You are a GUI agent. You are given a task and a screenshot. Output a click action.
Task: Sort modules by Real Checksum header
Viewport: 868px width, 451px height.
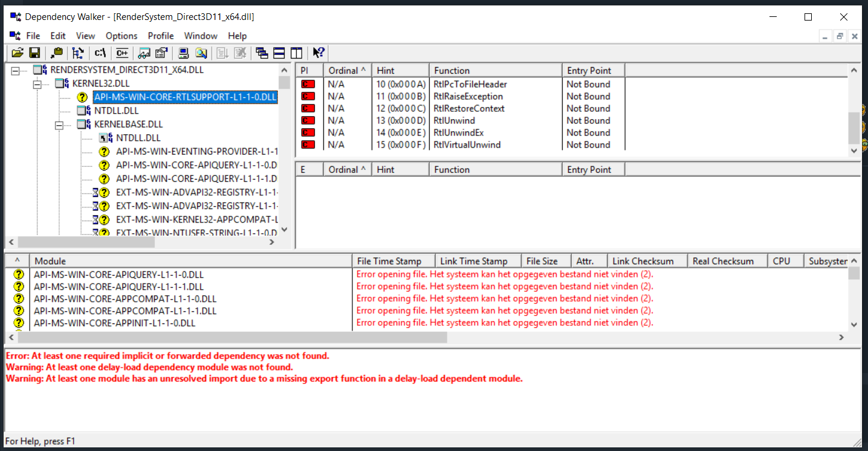pyautogui.click(x=728, y=261)
